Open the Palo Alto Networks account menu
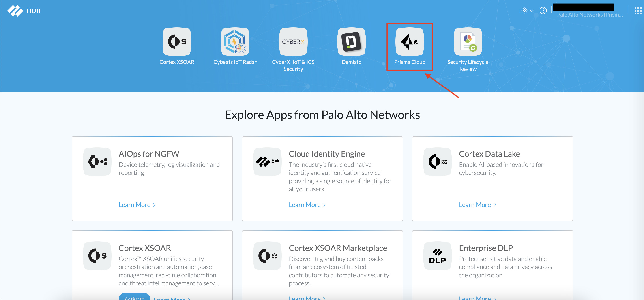 (590, 15)
